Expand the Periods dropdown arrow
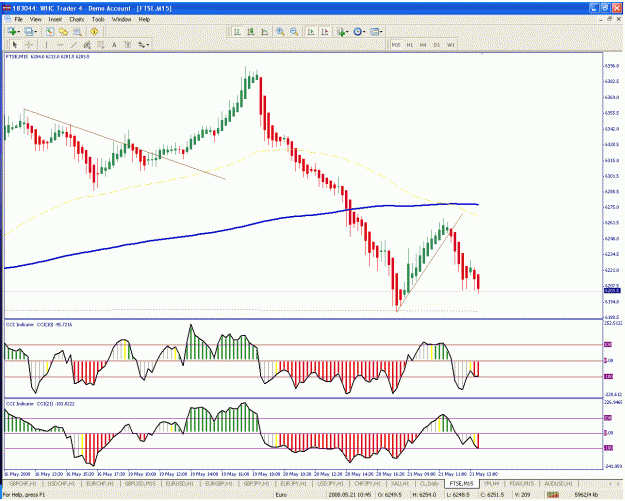This screenshot has height=501, width=625. (364, 32)
